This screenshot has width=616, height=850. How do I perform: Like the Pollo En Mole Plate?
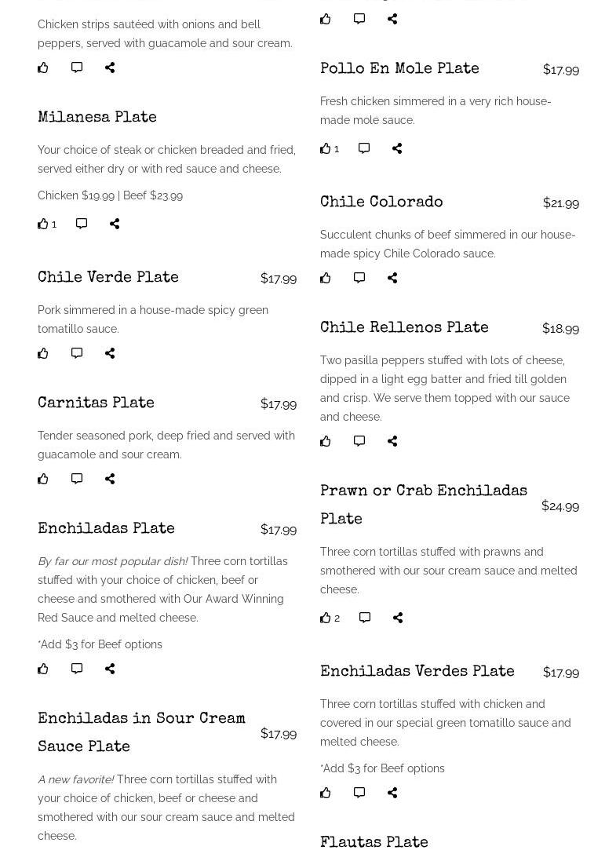(326, 148)
